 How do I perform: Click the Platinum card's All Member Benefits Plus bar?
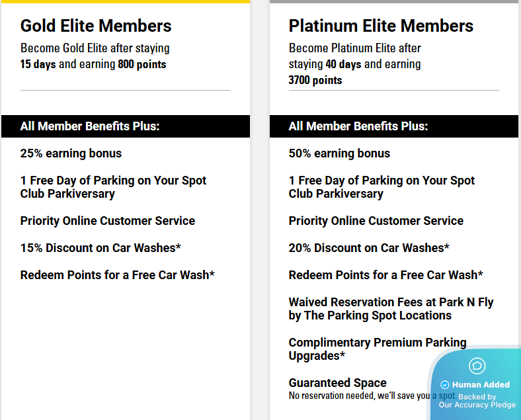click(x=392, y=126)
